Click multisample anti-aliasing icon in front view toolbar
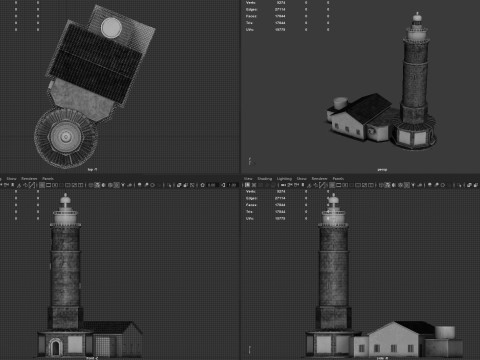The image size is (480, 360). [152, 185]
